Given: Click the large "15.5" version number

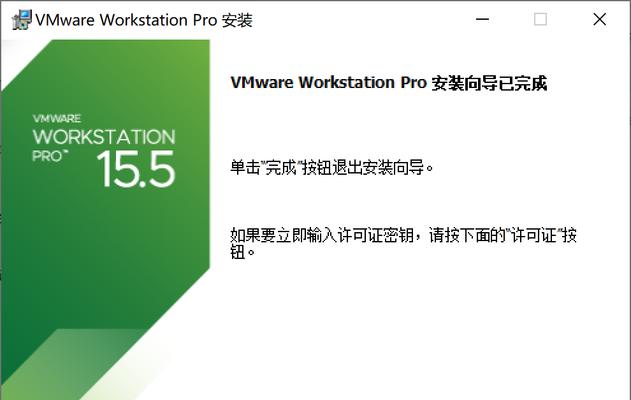Looking at the screenshot, I should click(x=136, y=169).
